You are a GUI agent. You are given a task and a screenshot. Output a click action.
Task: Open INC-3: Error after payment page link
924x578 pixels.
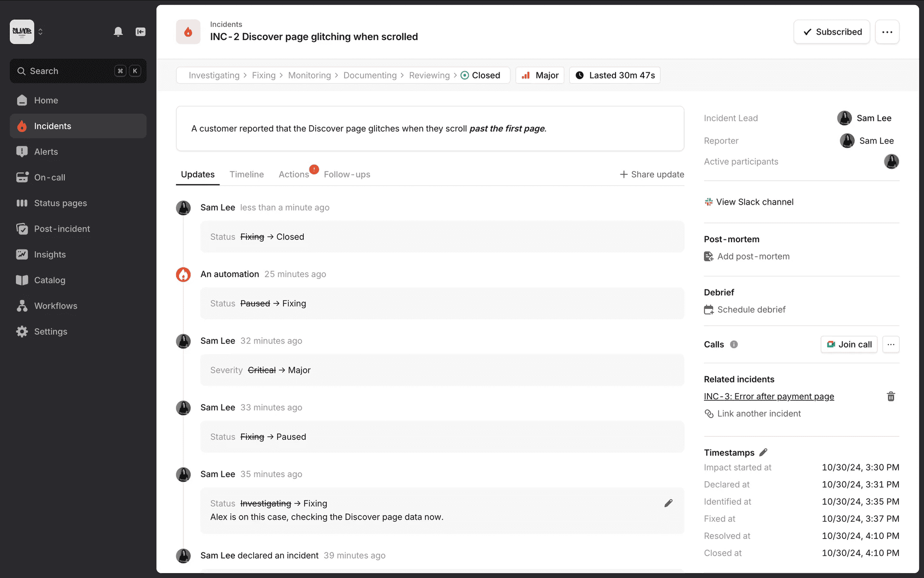pos(769,396)
